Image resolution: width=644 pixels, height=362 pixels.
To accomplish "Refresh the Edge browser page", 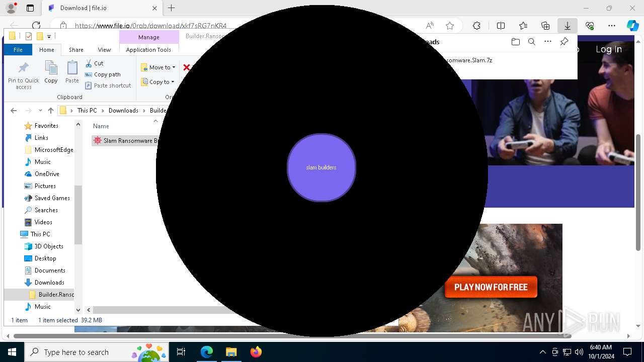I will click(x=36, y=26).
